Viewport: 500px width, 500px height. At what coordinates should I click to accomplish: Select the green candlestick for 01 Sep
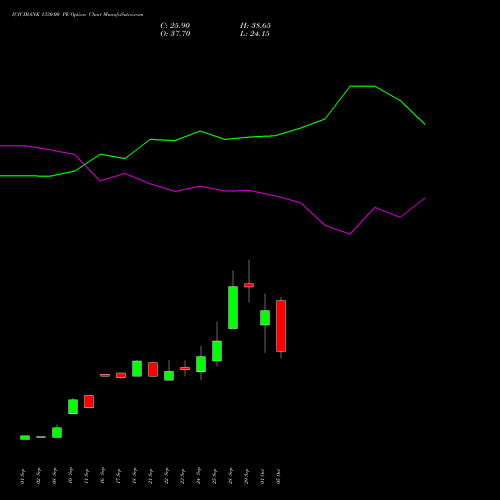coord(25,437)
